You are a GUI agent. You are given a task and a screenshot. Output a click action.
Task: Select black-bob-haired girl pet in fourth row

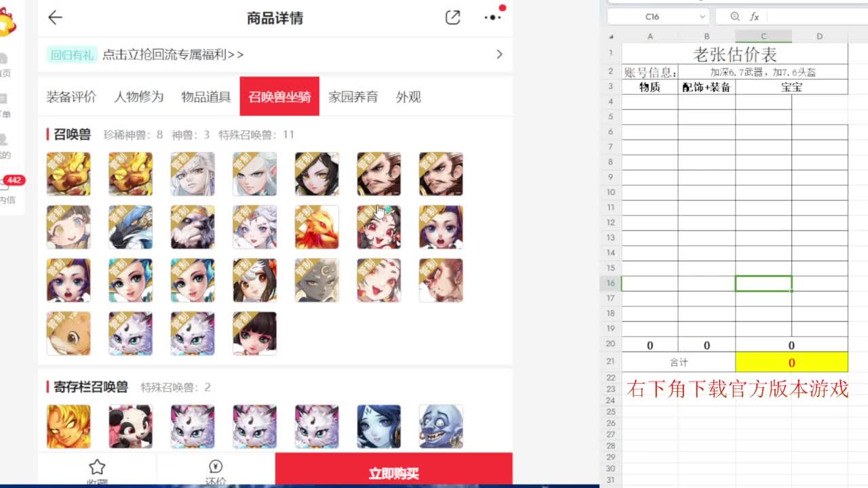[254, 333]
